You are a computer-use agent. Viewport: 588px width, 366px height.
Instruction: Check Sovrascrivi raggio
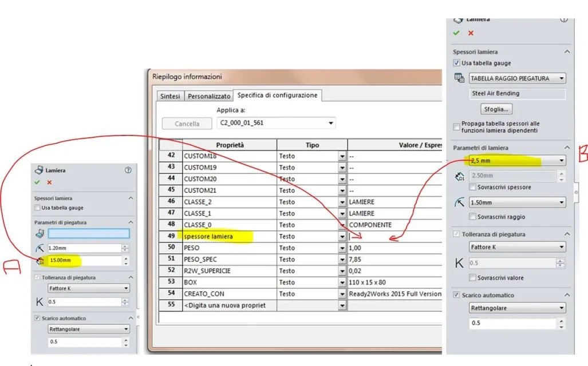(472, 217)
